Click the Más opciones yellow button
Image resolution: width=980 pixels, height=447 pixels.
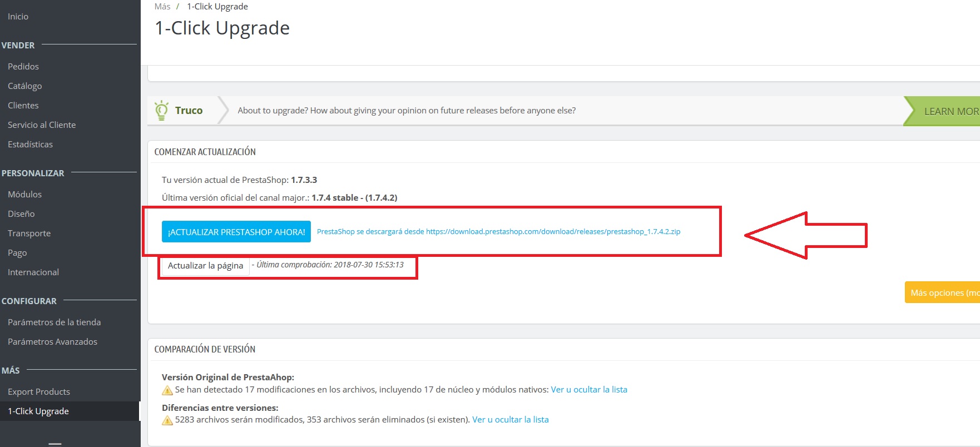pos(942,292)
